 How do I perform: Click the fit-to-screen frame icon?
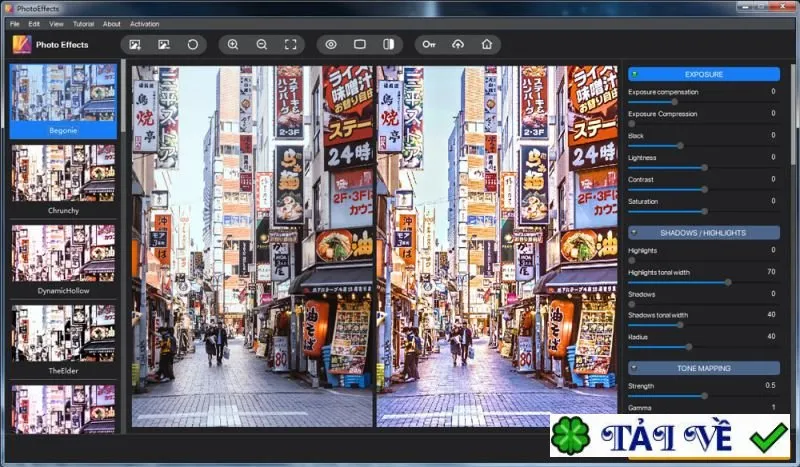[x=290, y=44]
